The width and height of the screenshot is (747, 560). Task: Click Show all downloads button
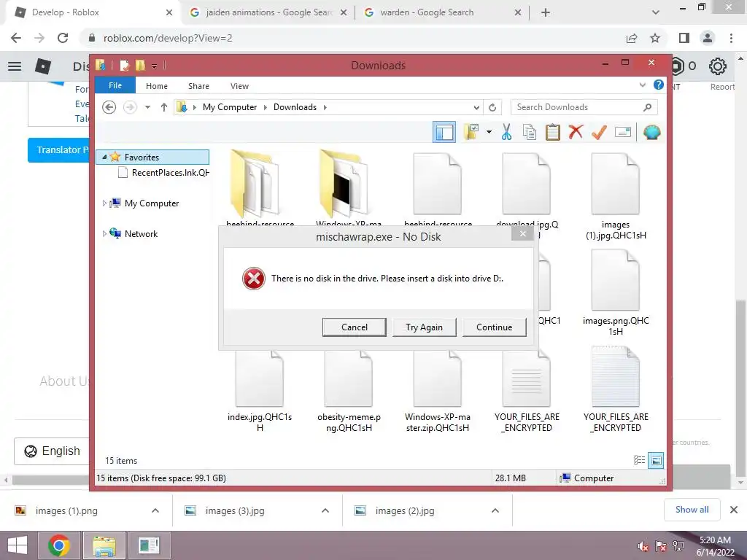click(x=692, y=510)
